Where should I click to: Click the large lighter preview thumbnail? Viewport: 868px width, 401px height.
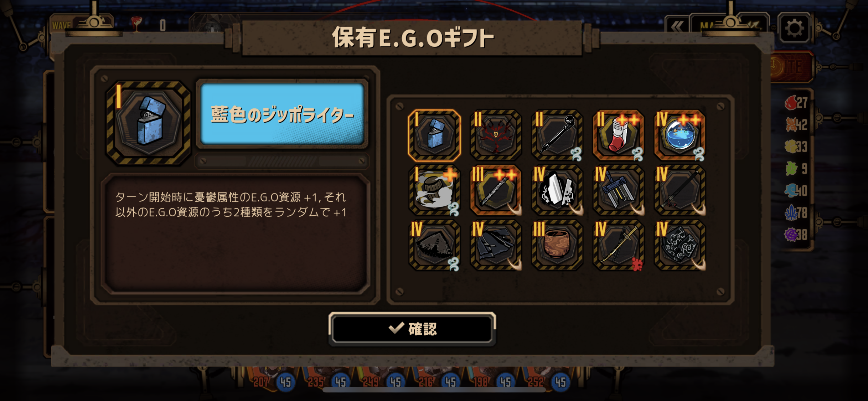[148, 123]
